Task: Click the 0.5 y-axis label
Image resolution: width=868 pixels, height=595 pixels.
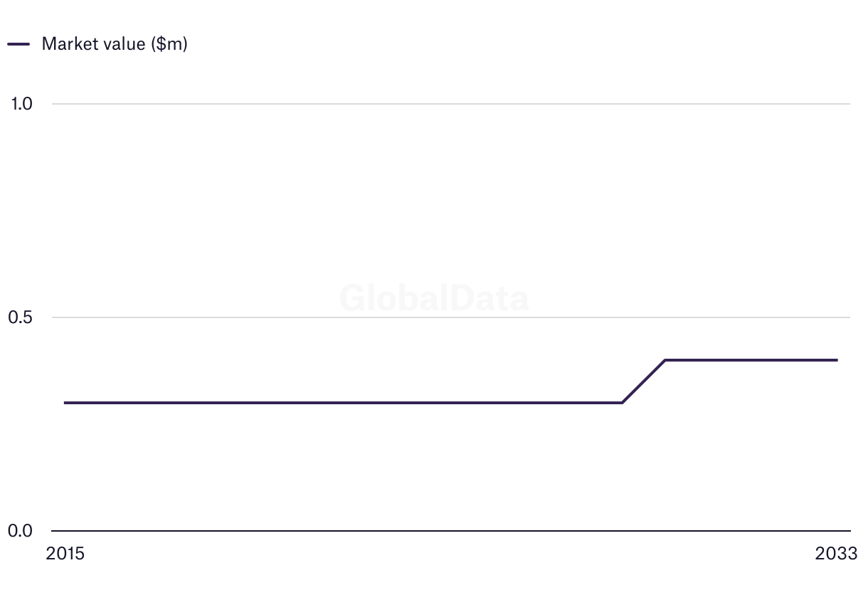Action: [21, 317]
